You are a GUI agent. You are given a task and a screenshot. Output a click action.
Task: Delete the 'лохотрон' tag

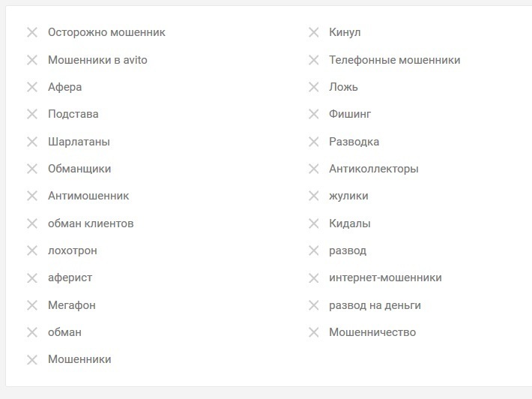point(32,250)
